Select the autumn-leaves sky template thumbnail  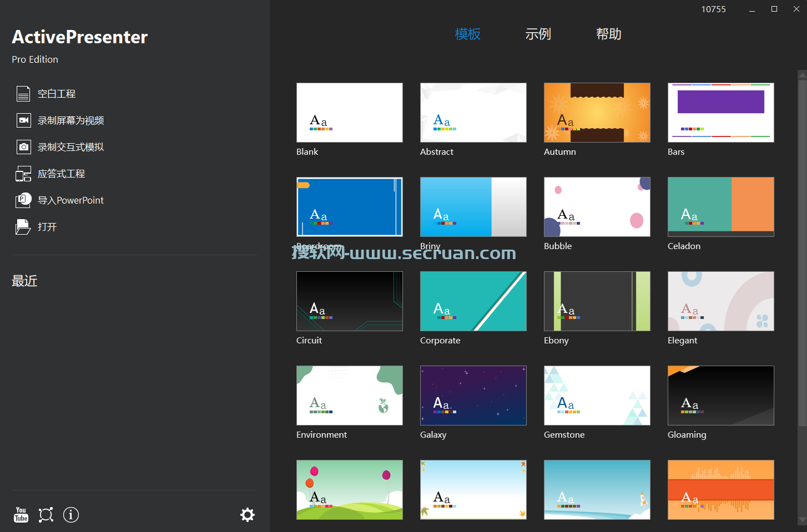click(473, 490)
